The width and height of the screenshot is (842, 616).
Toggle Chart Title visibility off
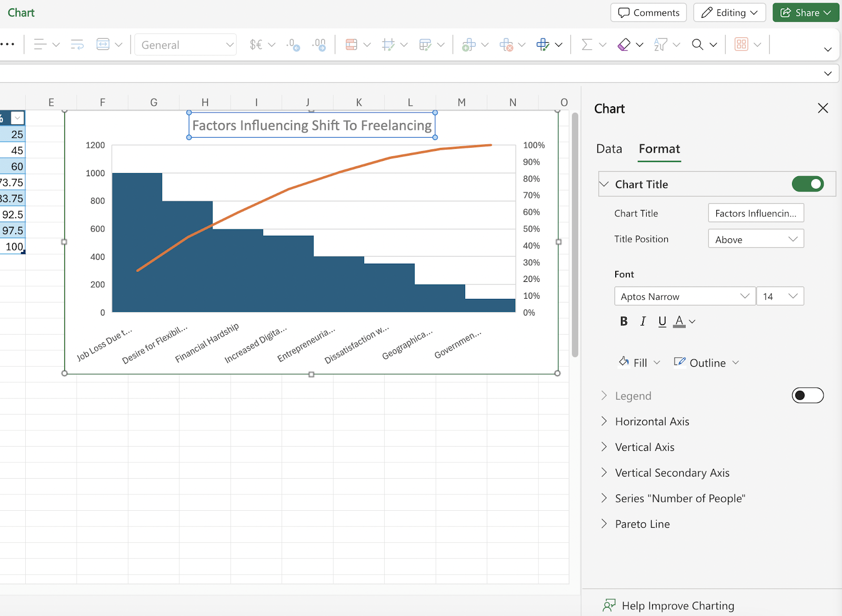(x=807, y=184)
